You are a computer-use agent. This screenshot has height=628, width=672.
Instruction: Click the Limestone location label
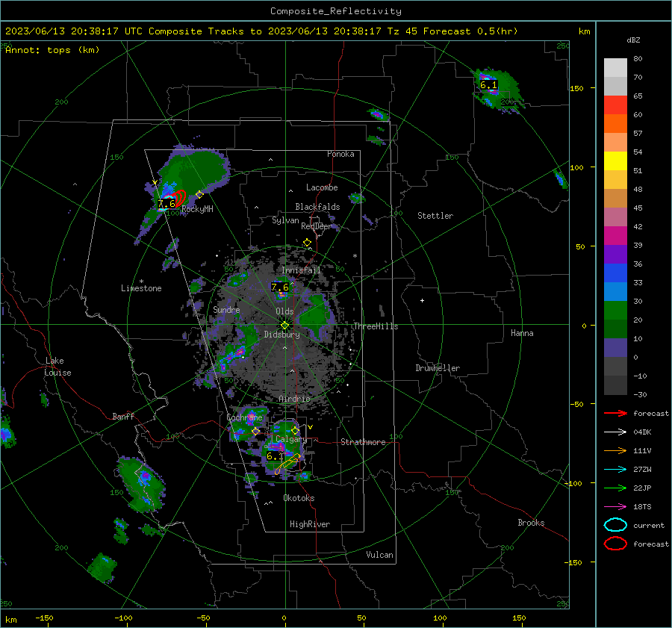[x=141, y=288]
